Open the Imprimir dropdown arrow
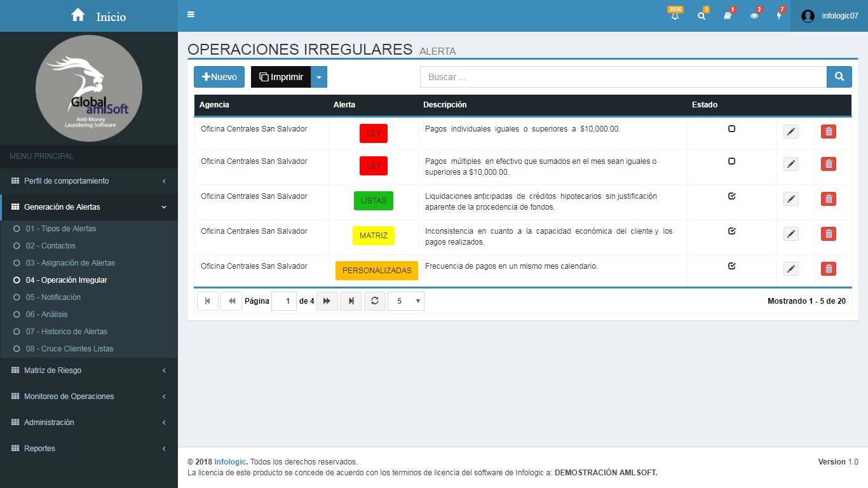 pyautogui.click(x=319, y=77)
